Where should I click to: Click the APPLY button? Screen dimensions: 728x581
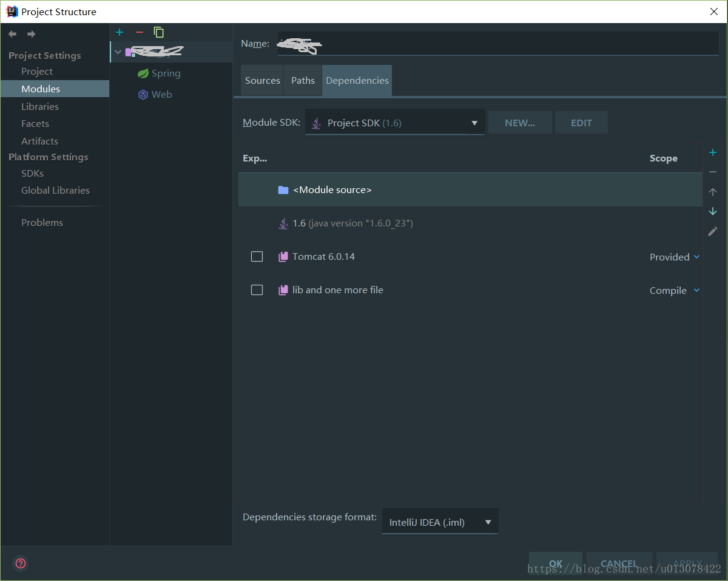687,563
